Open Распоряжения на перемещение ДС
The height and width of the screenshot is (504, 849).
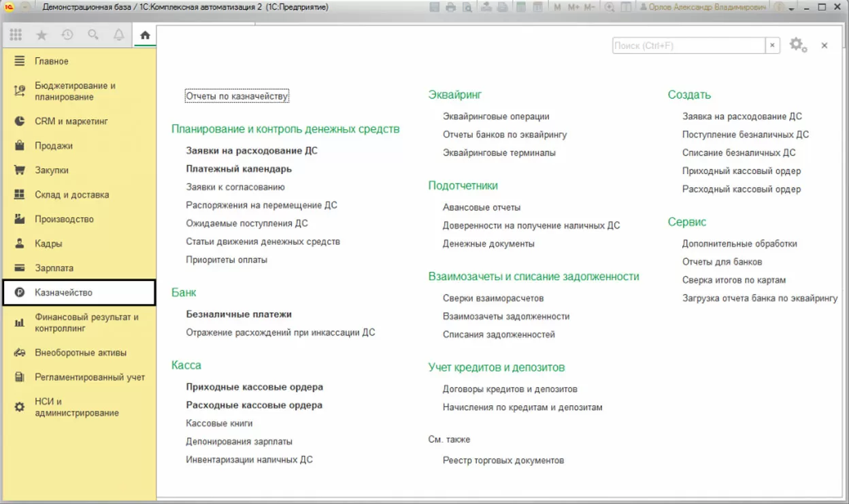coord(262,205)
